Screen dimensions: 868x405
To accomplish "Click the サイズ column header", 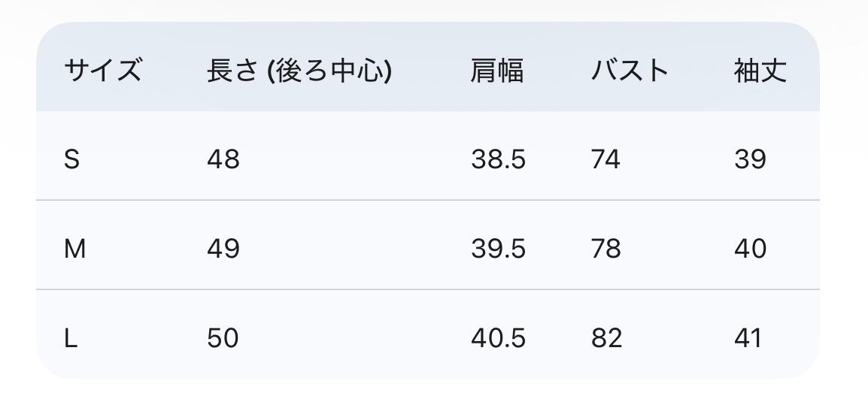I will [102, 71].
